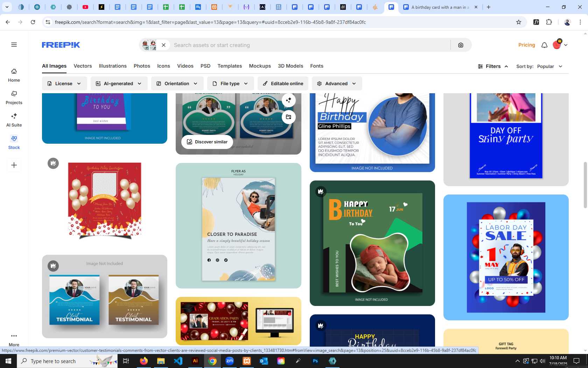
Task: Switch to the Templates tab
Action: coord(230,66)
